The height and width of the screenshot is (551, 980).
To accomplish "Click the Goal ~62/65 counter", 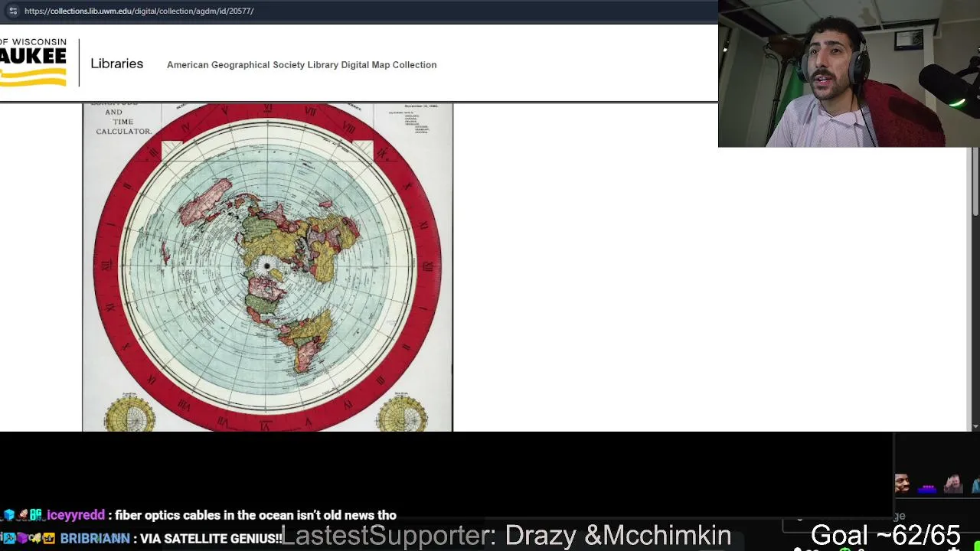I will pyautogui.click(x=886, y=535).
